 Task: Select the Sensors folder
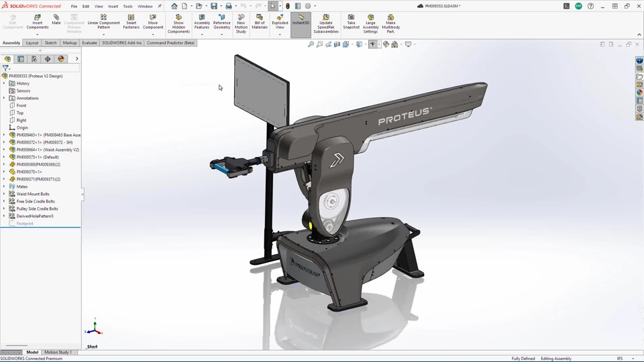click(23, 90)
